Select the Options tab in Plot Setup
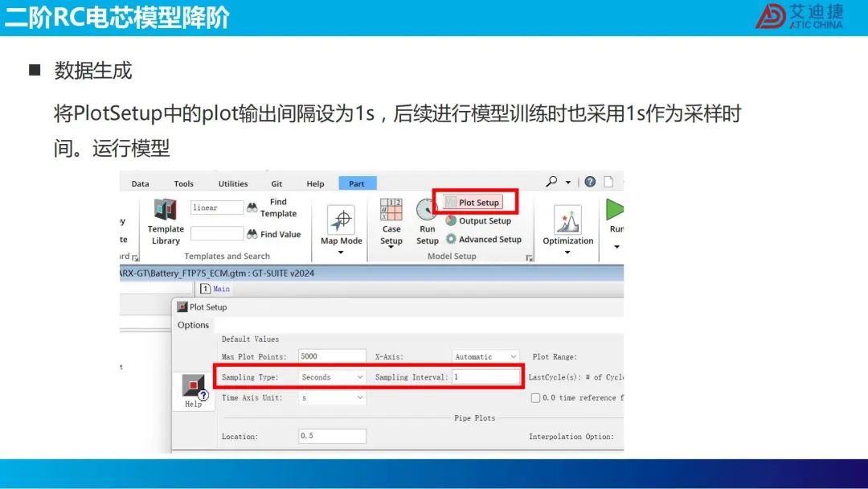Screen dimensions: 868x489 193,325
